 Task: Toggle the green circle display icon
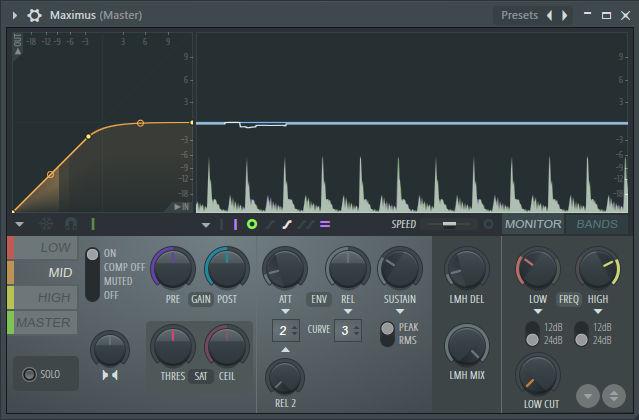point(252,224)
